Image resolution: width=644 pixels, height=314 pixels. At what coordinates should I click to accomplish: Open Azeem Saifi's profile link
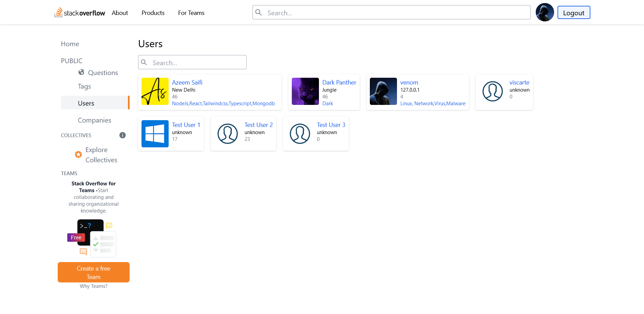click(187, 82)
